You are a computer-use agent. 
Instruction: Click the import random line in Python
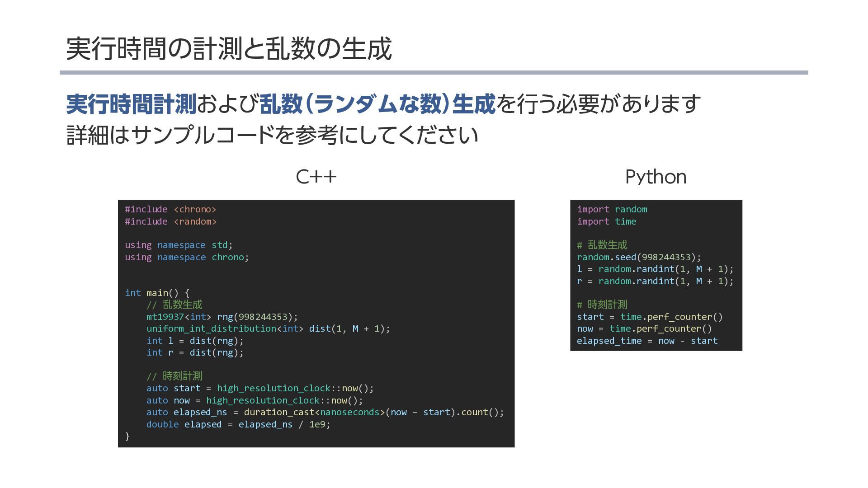612,209
